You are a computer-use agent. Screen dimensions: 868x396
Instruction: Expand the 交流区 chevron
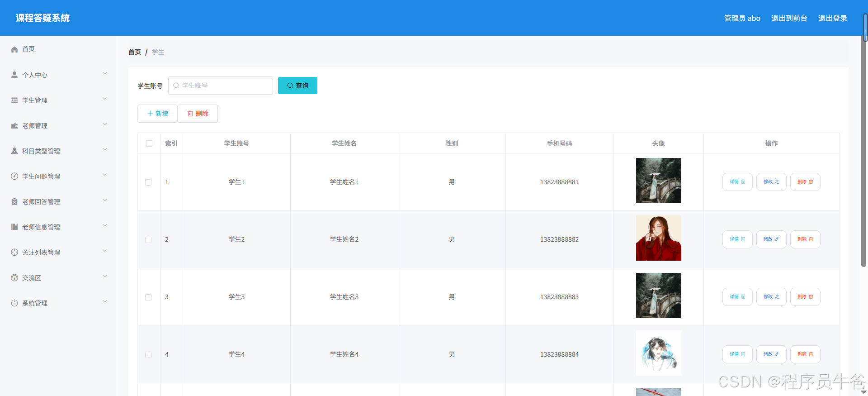point(105,276)
